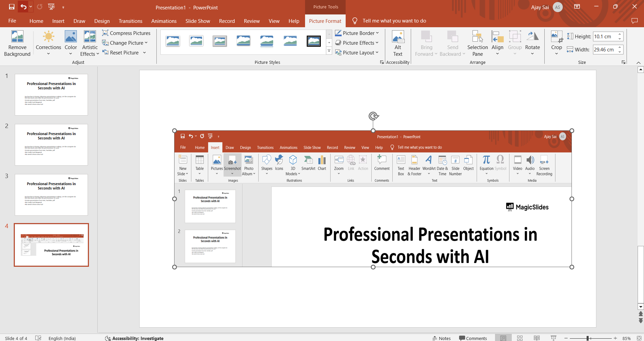Click the Crop tool icon
Viewport: 644px width, 341px height.
click(x=556, y=36)
